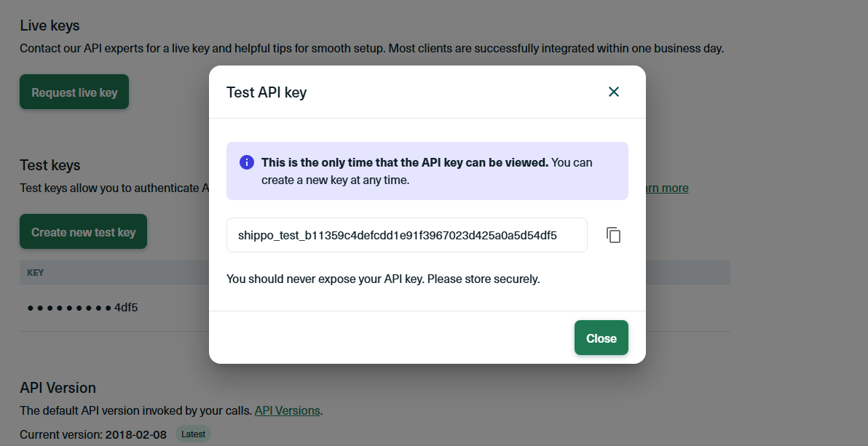Click the blue info icon in the notice
The width and height of the screenshot is (868, 446).
[247, 162]
